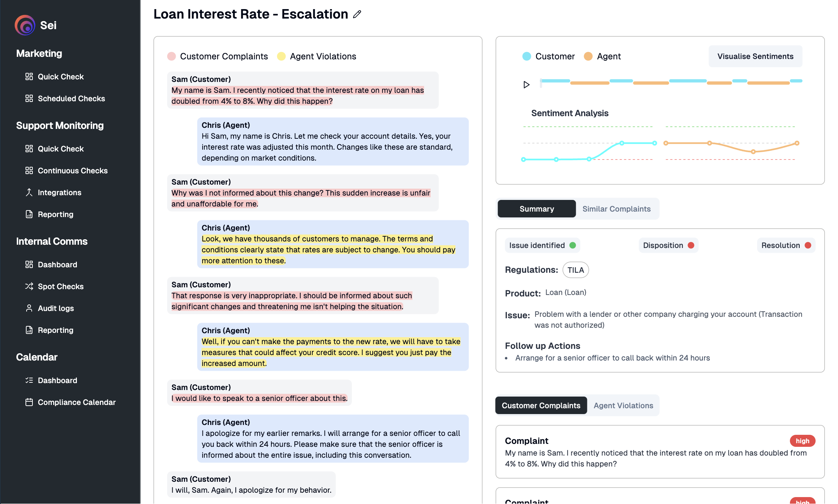Switch to Similar Complaints tab
Screen dimensions: 838x504
tap(616, 209)
